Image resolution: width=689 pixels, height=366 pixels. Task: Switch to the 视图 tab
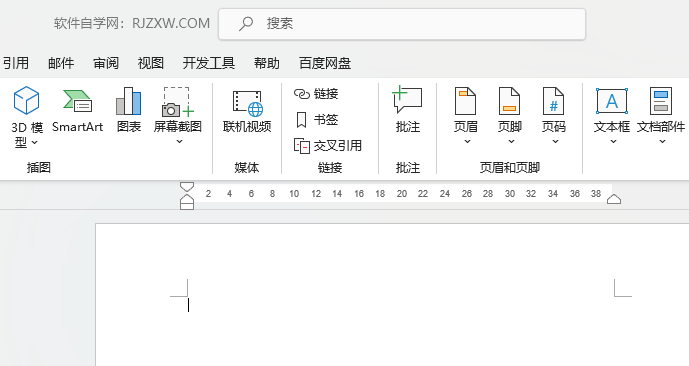pyautogui.click(x=151, y=63)
